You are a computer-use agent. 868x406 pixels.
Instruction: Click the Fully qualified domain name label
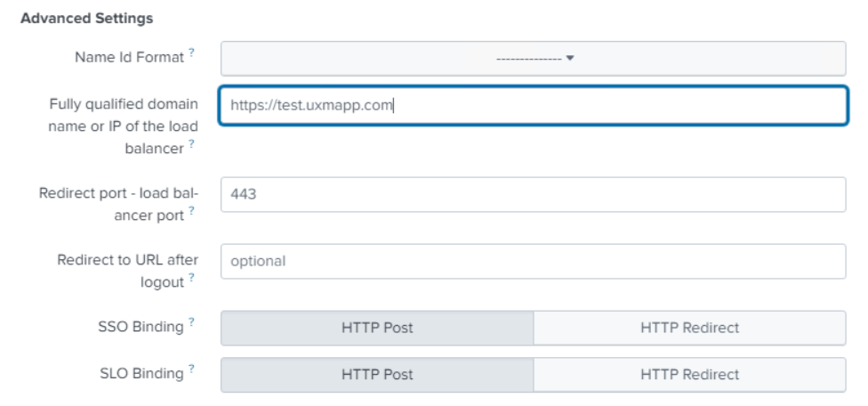(123, 126)
